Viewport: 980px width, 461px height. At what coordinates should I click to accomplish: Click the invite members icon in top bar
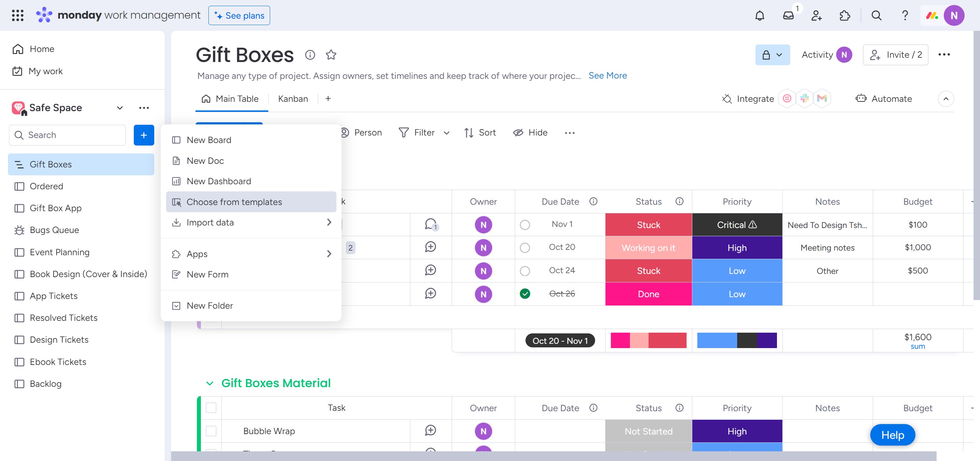816,15
